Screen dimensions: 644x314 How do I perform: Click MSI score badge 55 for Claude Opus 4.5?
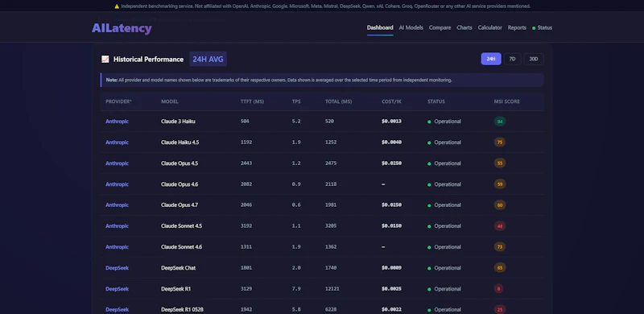pos(500,163)
